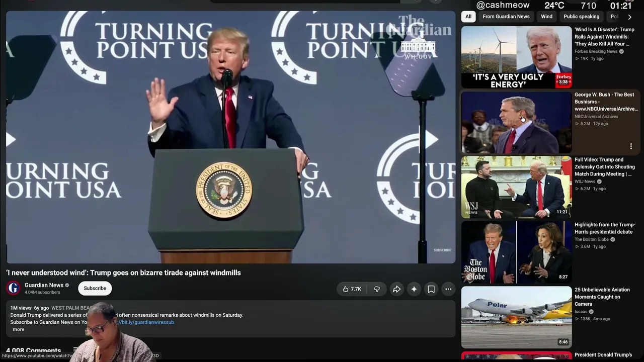
Task: Play the WSJ Trump and Zelensky thumbnail
Action: (x=516, y=187)
